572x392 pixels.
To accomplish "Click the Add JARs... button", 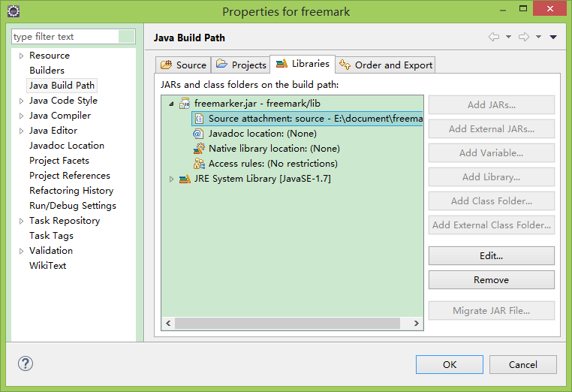I will point(492,104).
